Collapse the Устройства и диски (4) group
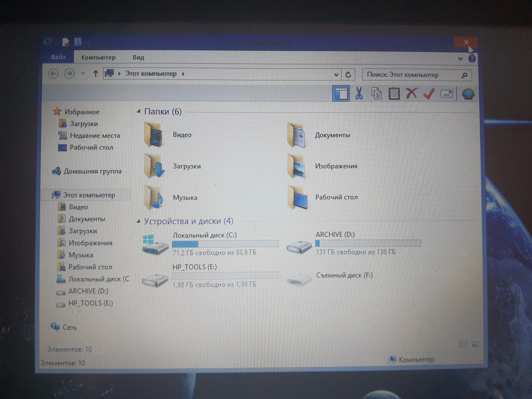 coord(138,221)
